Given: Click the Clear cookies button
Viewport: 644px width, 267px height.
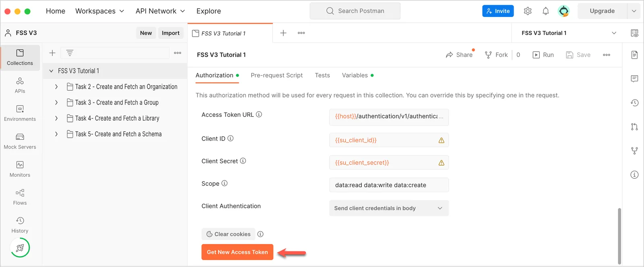Looking at the screenshot, I should [228, 234].
